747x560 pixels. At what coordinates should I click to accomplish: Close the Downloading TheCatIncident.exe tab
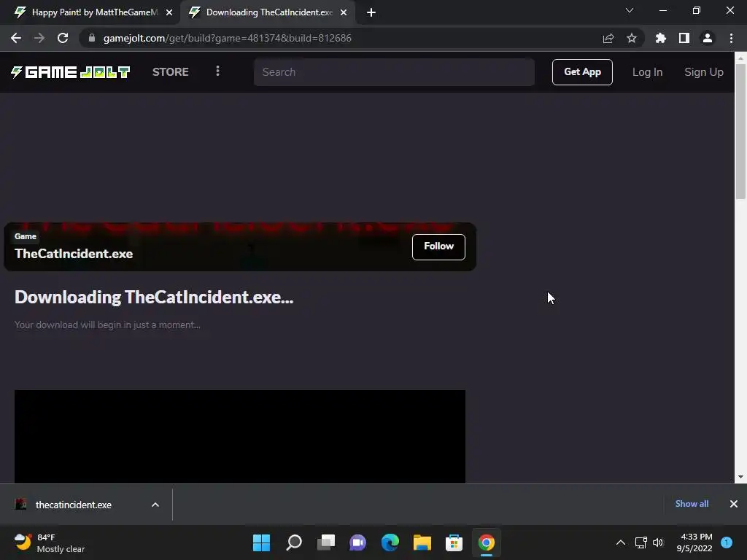pos(344,12)
